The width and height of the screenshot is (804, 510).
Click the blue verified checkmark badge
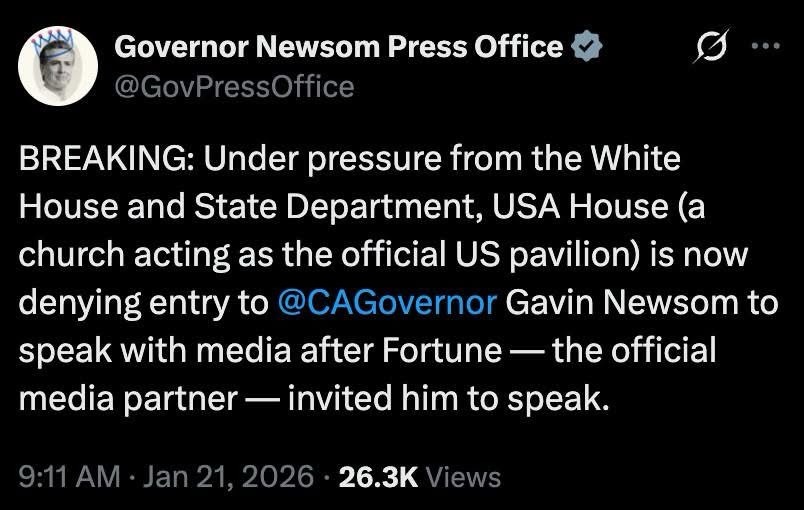click(586, 47)
